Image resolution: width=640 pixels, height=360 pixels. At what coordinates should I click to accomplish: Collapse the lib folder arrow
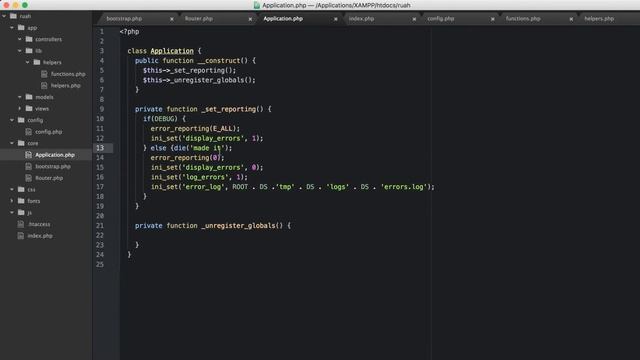click(20, 51)
